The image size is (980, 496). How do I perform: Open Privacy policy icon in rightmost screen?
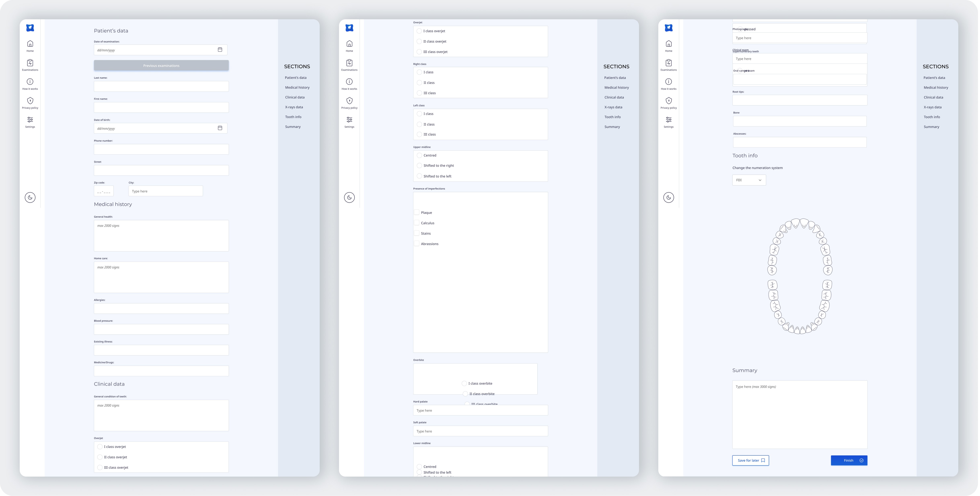(668, 101)
